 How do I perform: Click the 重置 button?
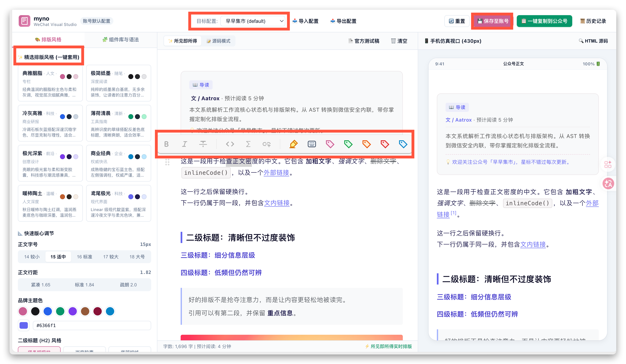click(457, 21)
